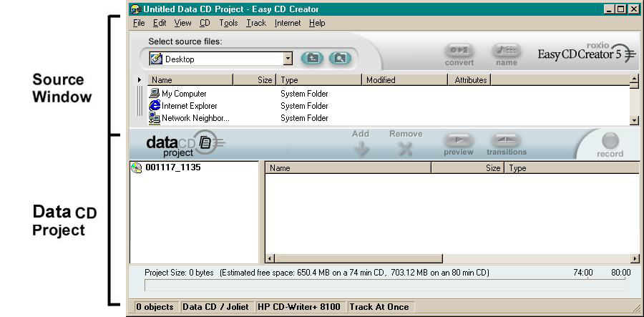Click the preview play icon
The image size is (644, 317).
point(459,140)
